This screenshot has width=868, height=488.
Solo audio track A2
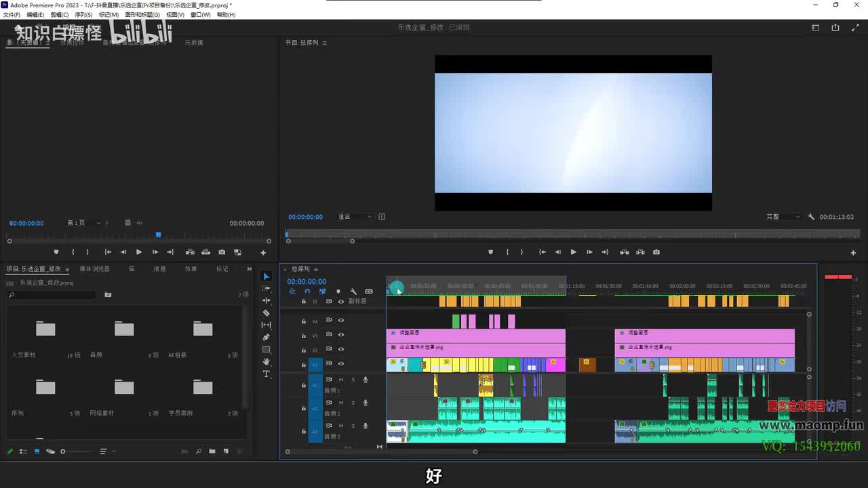click(353, 403)
